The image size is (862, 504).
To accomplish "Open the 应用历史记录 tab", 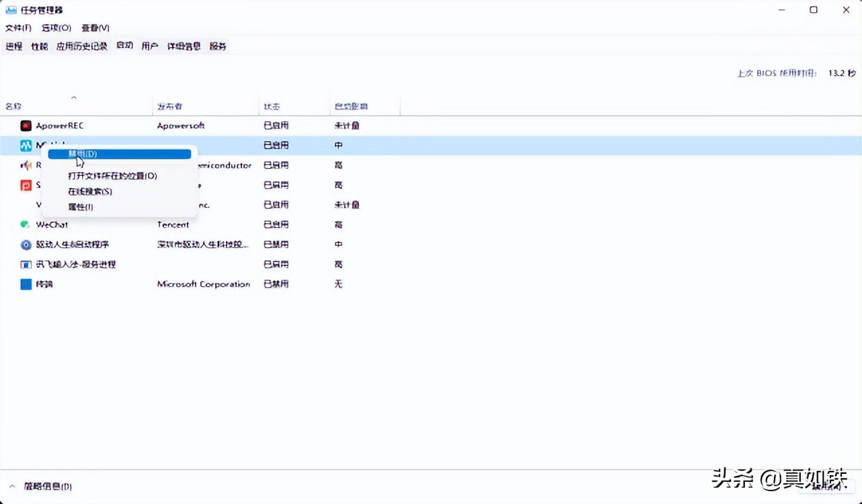I will (x=82, y=46).
